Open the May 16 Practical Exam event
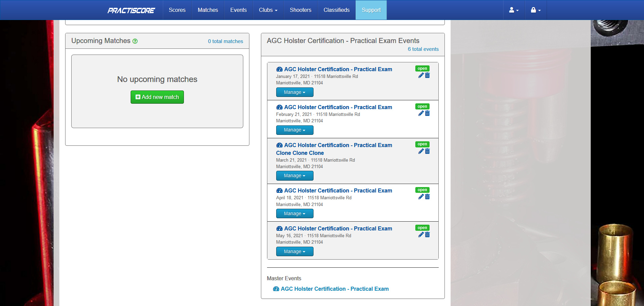Image resolution: width=644 pixels, height=306 pixels. (334, 228)
